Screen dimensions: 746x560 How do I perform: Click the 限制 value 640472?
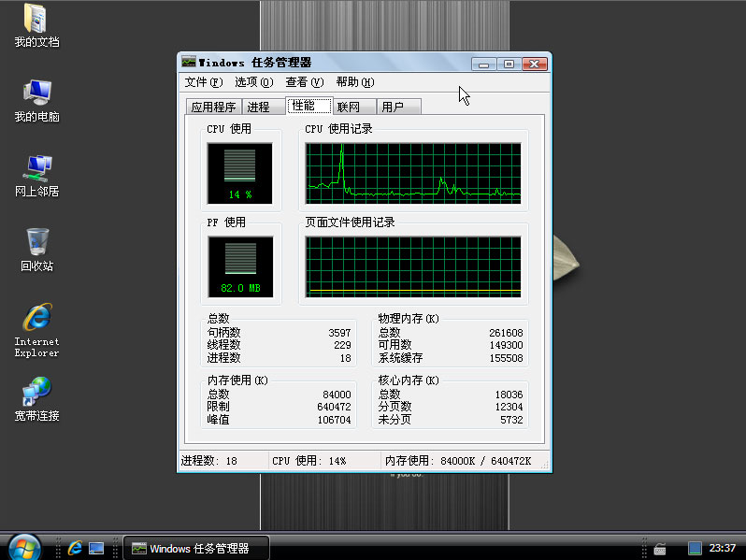point(334,407)
